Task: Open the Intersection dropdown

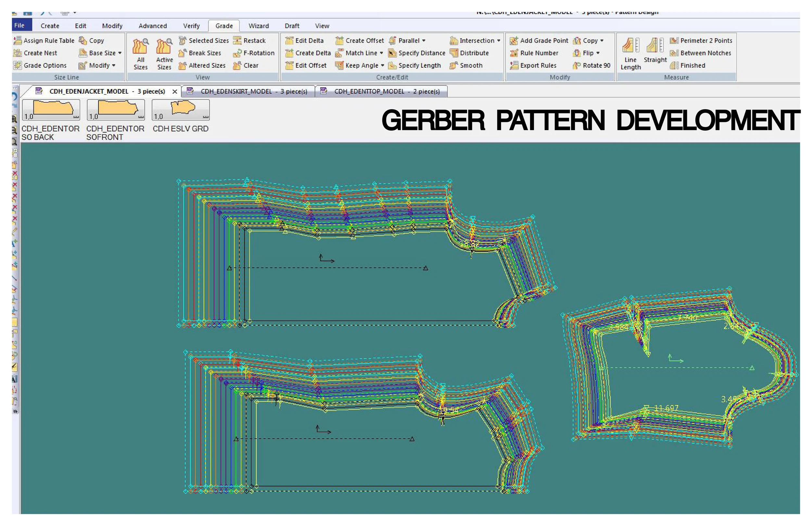Action: point(499,41)
